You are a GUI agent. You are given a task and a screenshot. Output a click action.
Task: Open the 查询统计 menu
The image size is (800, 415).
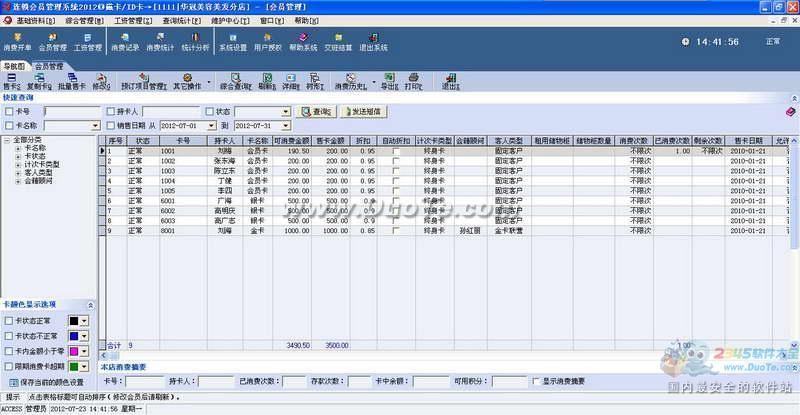tap(182, 21)
